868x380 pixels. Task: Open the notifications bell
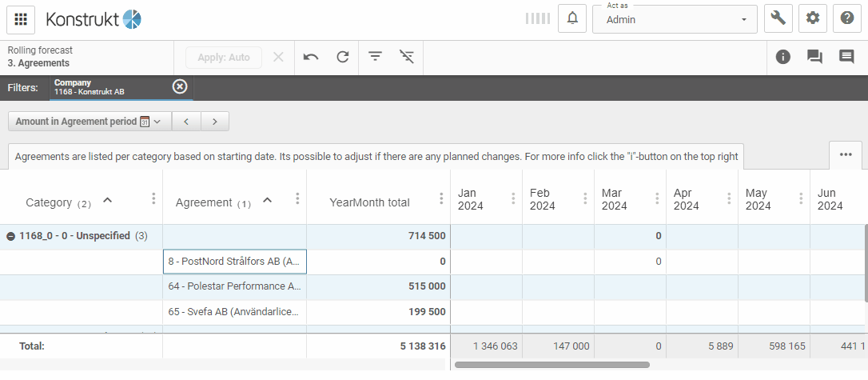point(572,18)
